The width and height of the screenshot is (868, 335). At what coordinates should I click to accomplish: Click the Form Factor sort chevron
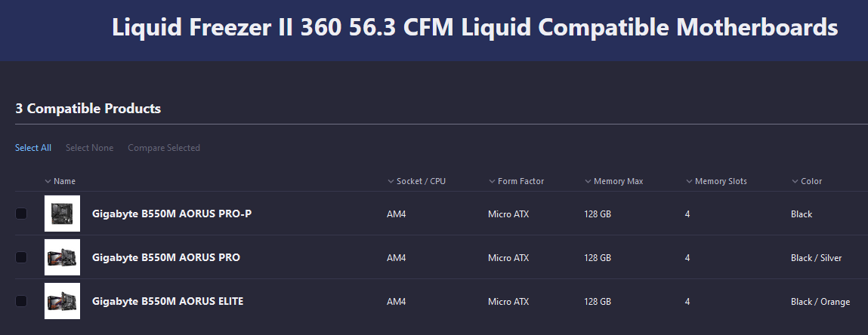[x=492, y=181]
